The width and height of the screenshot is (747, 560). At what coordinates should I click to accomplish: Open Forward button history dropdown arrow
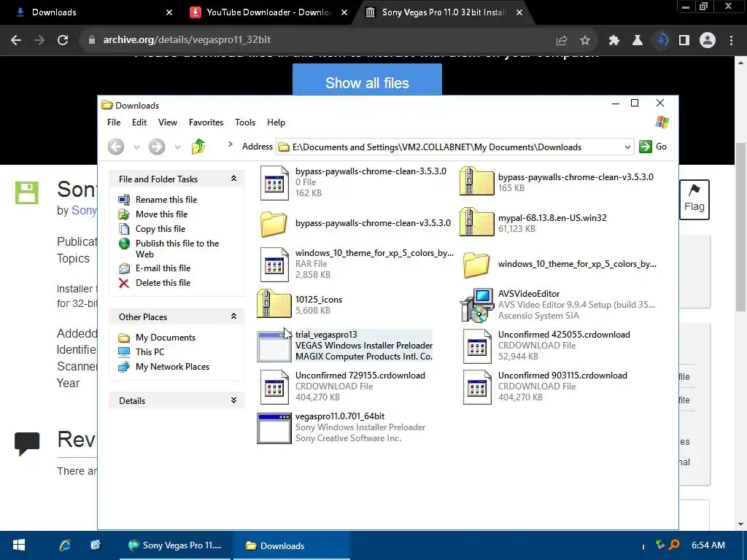(x=177, y=147)
